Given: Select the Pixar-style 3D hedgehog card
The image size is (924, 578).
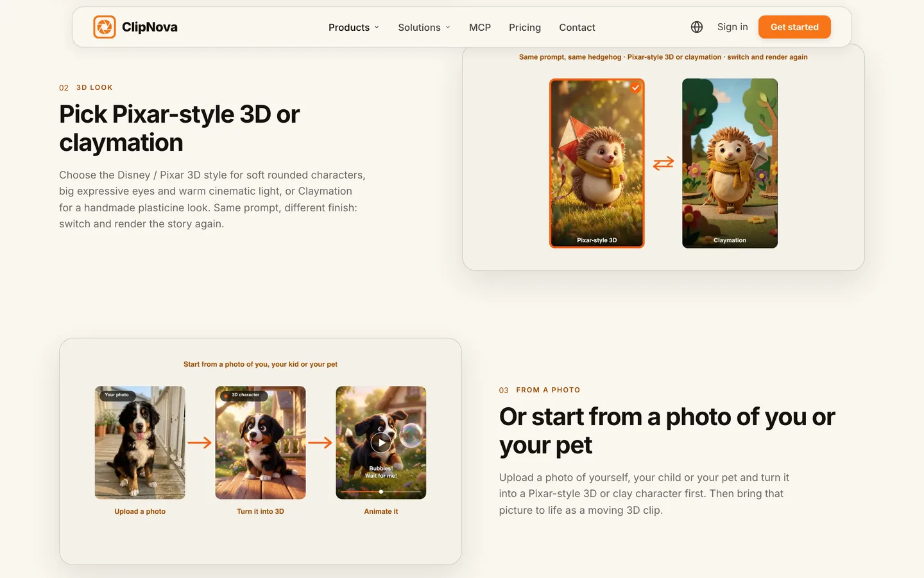Looking at the screenshot, I should (597, 163).
